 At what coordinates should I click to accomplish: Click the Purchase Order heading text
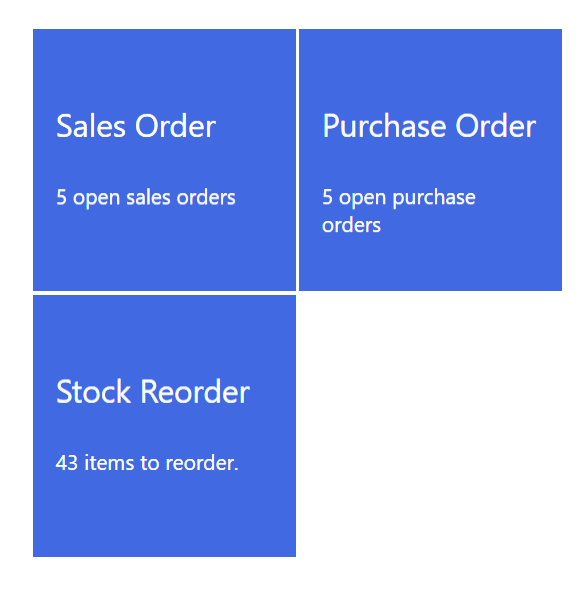click(429, 126)
